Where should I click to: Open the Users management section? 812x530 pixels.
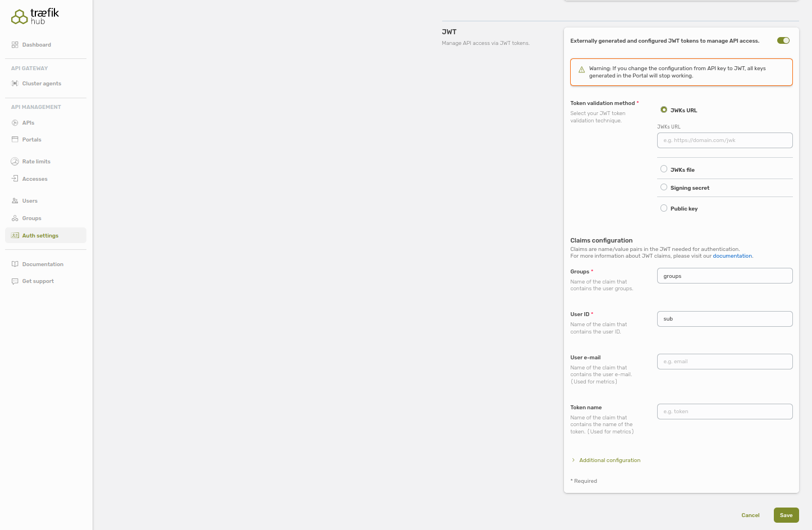click(29, 200)
